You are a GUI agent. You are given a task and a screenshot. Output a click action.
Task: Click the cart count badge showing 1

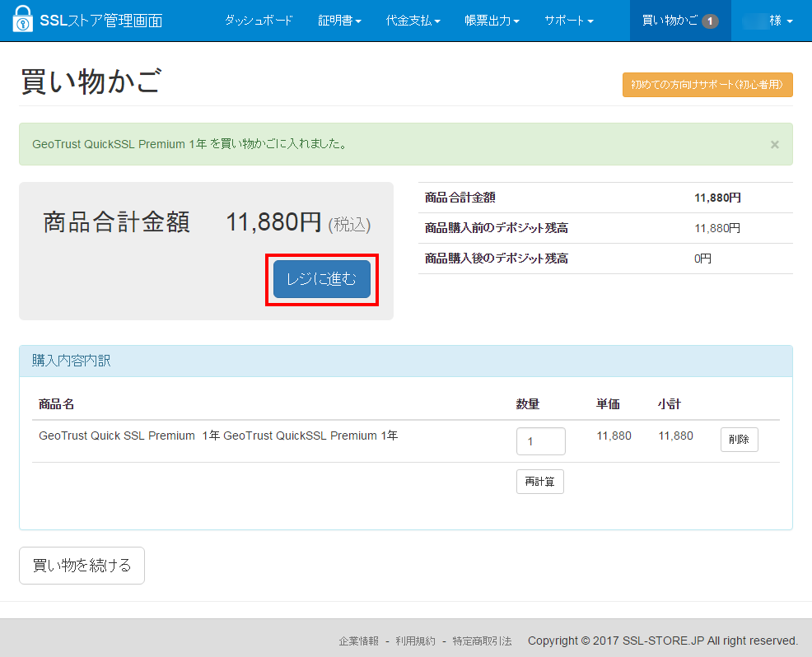tap(710, 21)
